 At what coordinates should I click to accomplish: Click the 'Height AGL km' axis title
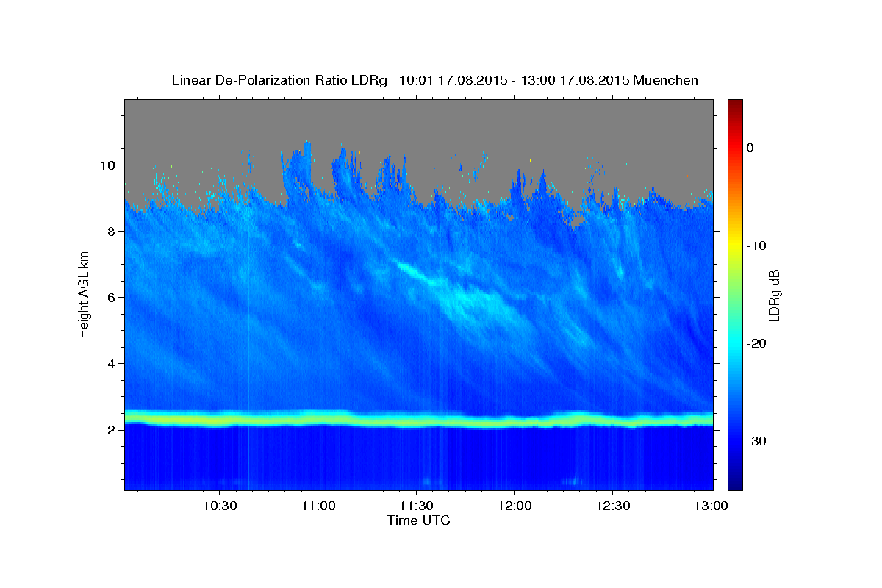tap(84, 295)
